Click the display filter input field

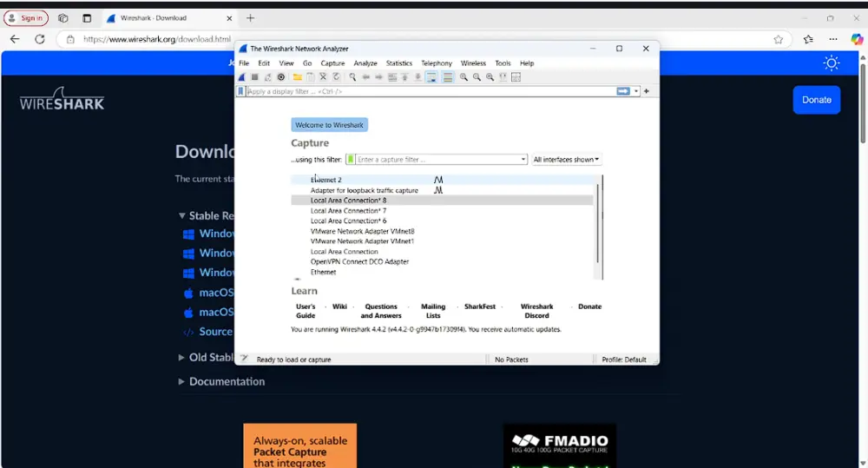pyautogui.click(x=431, y=91)
